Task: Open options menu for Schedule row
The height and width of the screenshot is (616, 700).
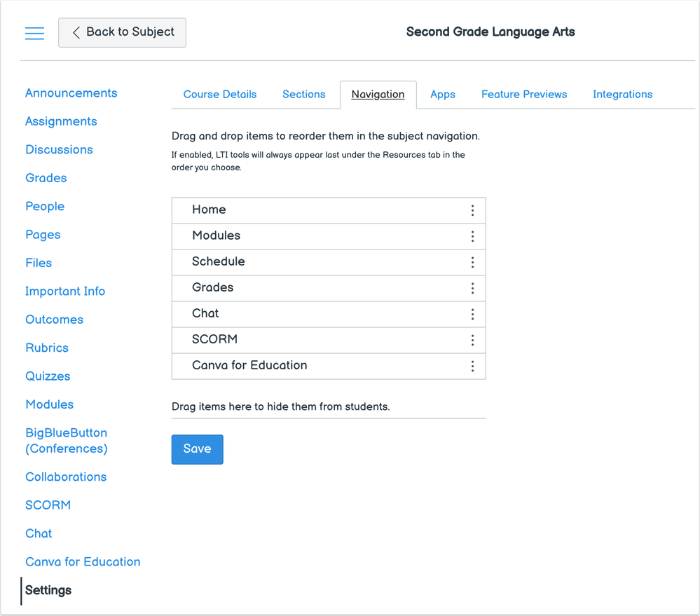Action: point(472,262)
